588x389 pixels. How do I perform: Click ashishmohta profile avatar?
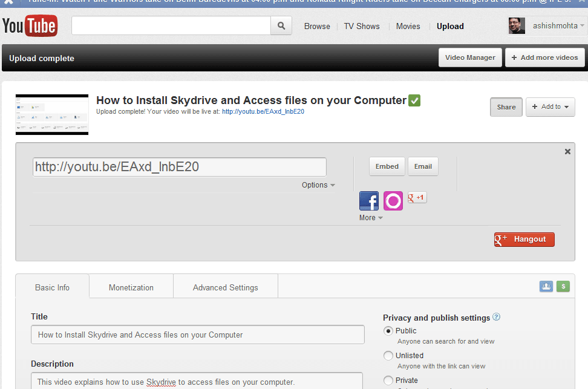(517, 26)
